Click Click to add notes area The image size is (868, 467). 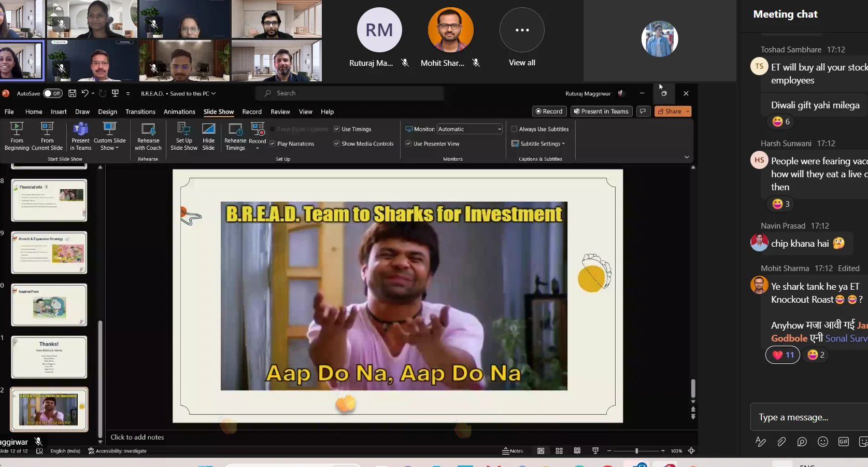137,437
